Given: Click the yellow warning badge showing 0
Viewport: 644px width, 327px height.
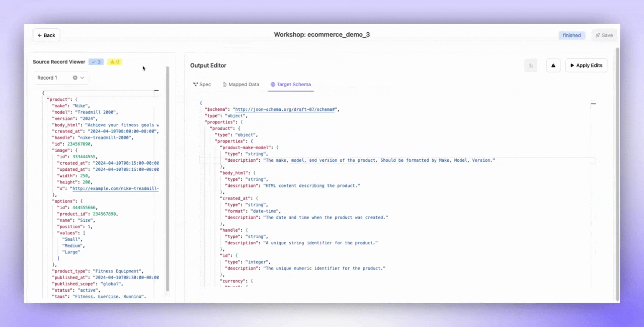Looking at the screenshot, I should pyautogui.click(x=114, y=62).
